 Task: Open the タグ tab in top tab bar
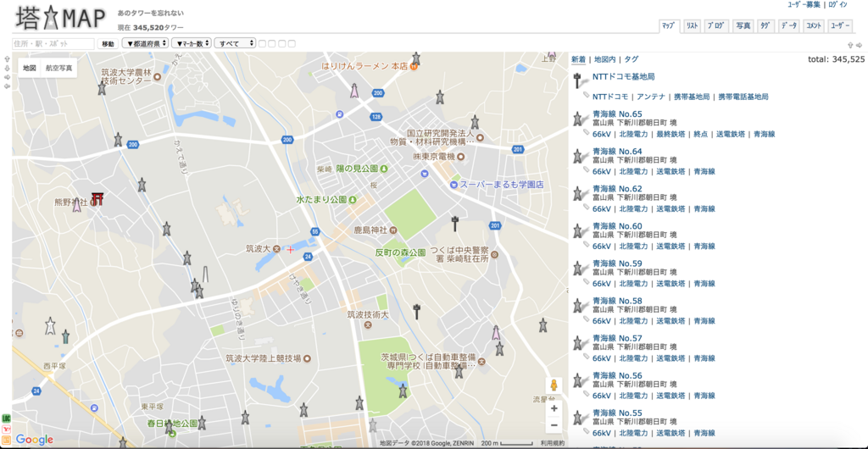(765, 26)
